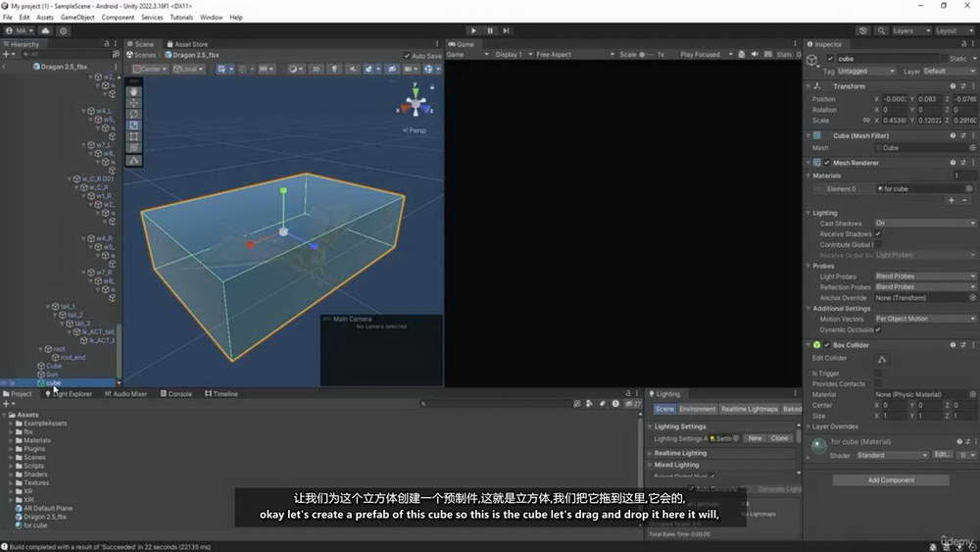Click the Clone lighting settings button
980x552 pixels.
click(779, 438)
